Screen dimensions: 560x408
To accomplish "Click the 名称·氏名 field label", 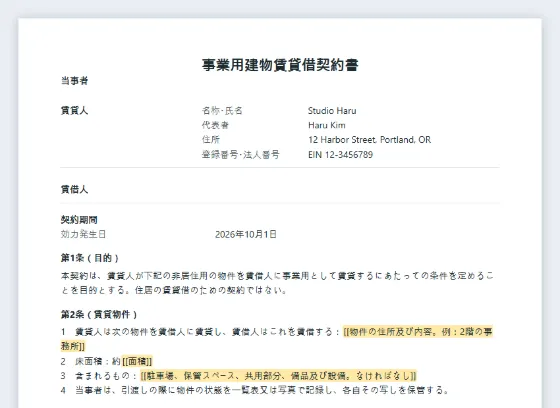I will [x=222, y=111].
